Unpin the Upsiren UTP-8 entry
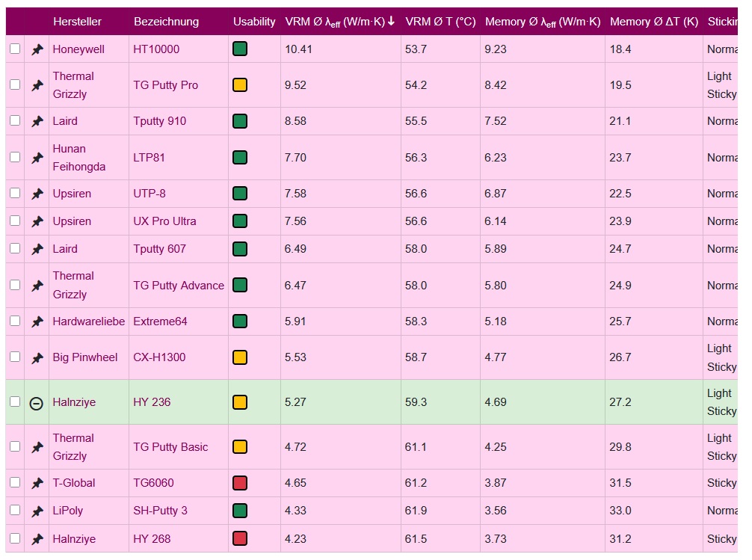The height and width of the screenshot is (560, 752). pos(37,194)
